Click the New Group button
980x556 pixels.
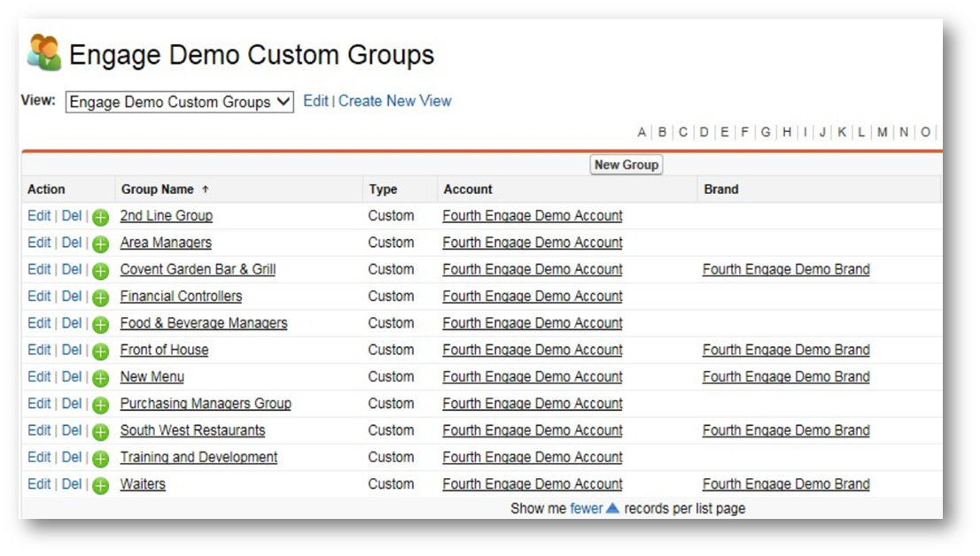point(626,165)
